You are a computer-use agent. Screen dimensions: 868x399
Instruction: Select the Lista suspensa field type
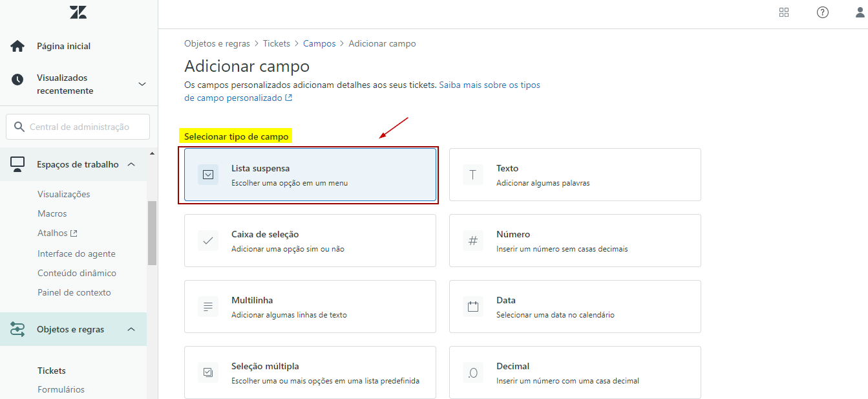tap(310, 175)
